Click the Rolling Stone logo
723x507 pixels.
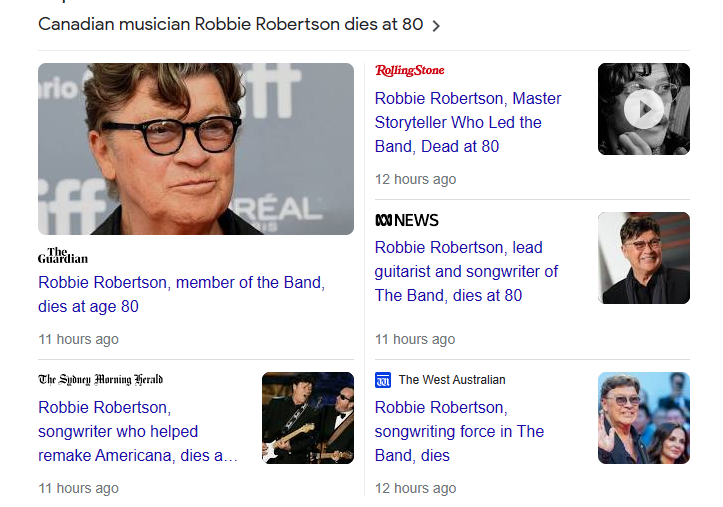pos(409,70)
